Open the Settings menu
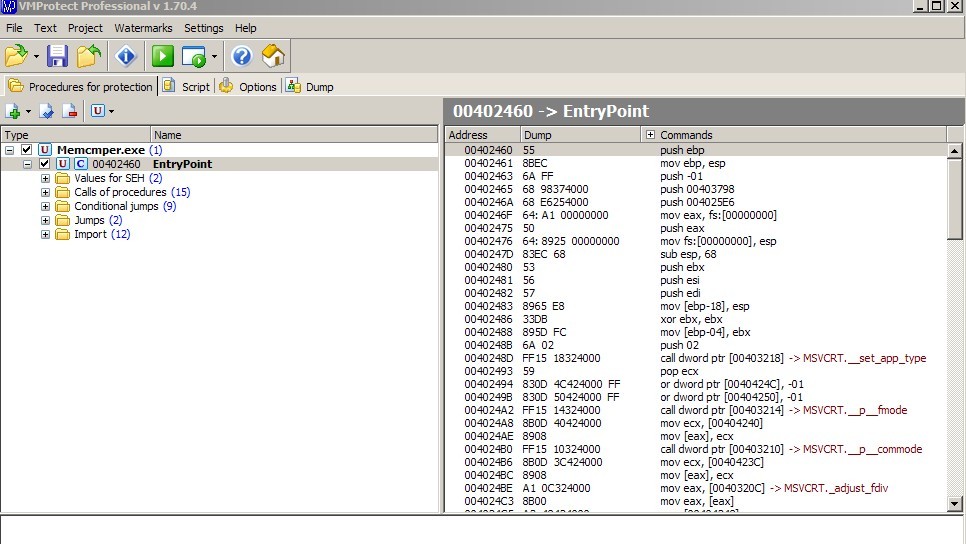 [203, 28]
